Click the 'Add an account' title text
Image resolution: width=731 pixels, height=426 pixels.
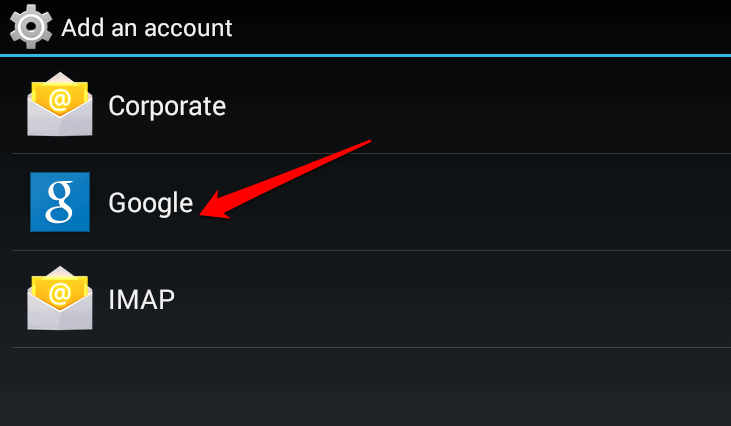tap(146, 28)
